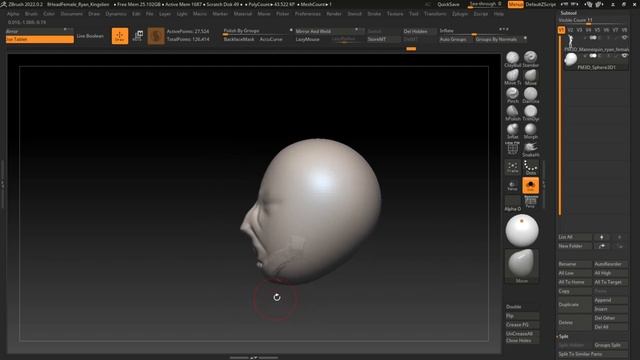
Task: Choose the SnakeHook brush
Action: click(531, 148)
